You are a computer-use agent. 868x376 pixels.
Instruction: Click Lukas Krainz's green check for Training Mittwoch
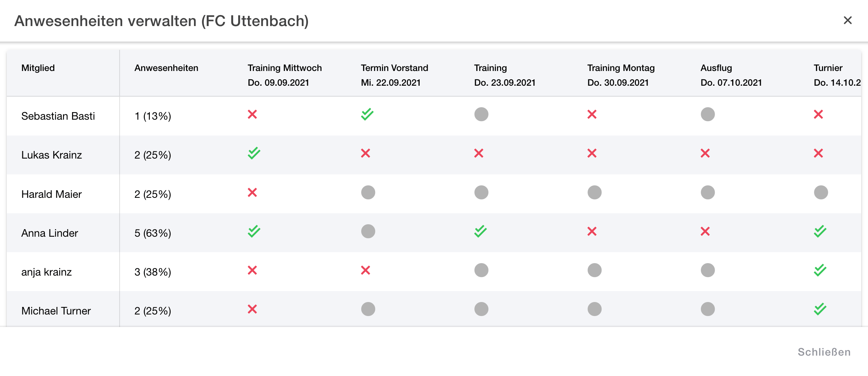tap(254, 153)
